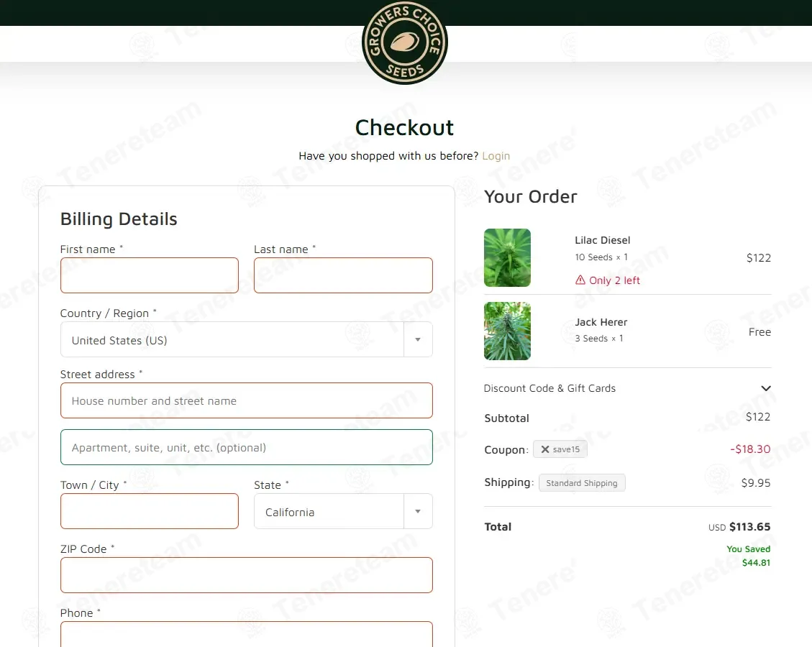Click the USD $113.65 total amount
The height and width of the screenshot is (647, 812).
coord(739,527)
